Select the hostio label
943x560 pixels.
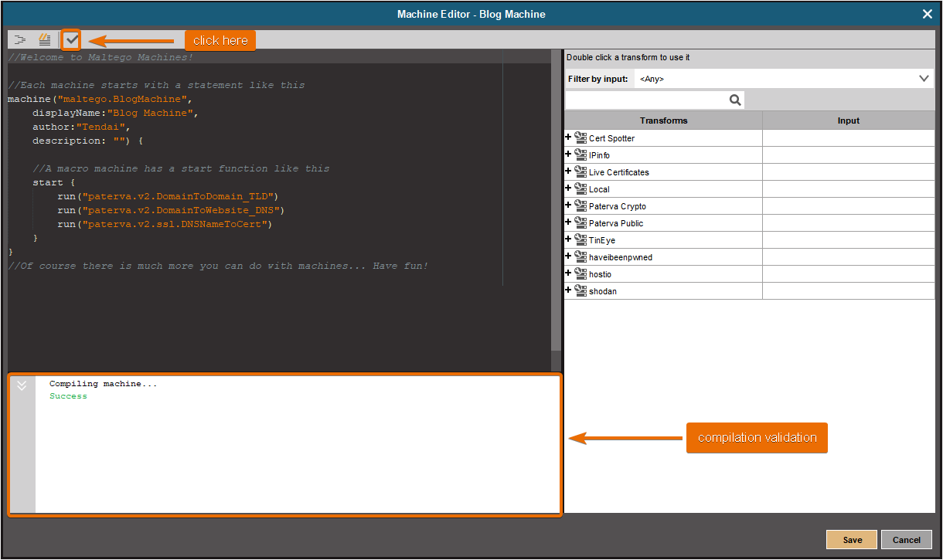pyautogui.click(x=600, y=274)
